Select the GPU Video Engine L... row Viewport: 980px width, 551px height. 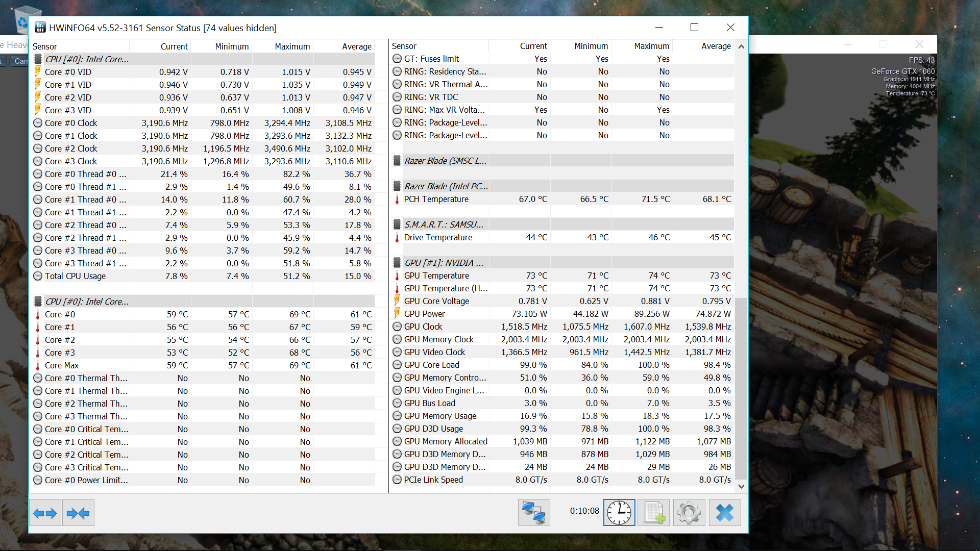click(562, 390)
